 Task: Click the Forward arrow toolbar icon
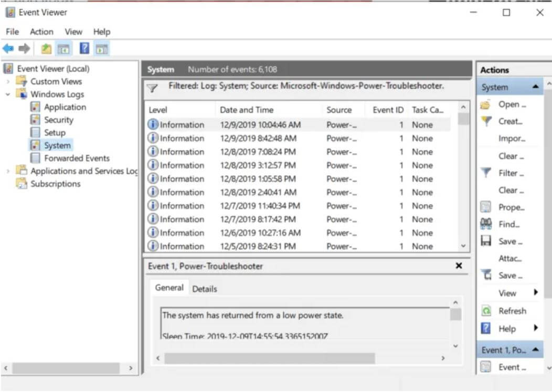[24, 49]
